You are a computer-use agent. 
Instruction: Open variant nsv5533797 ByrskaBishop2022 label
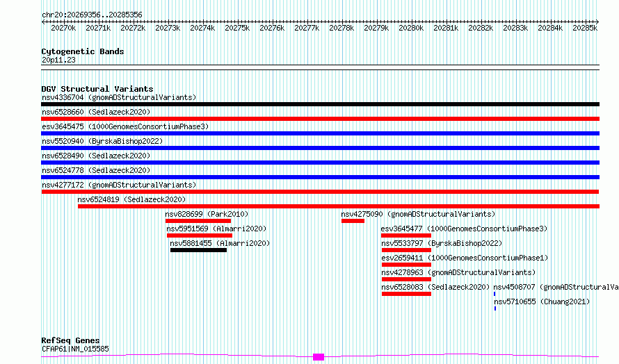(x=442, y=243)
